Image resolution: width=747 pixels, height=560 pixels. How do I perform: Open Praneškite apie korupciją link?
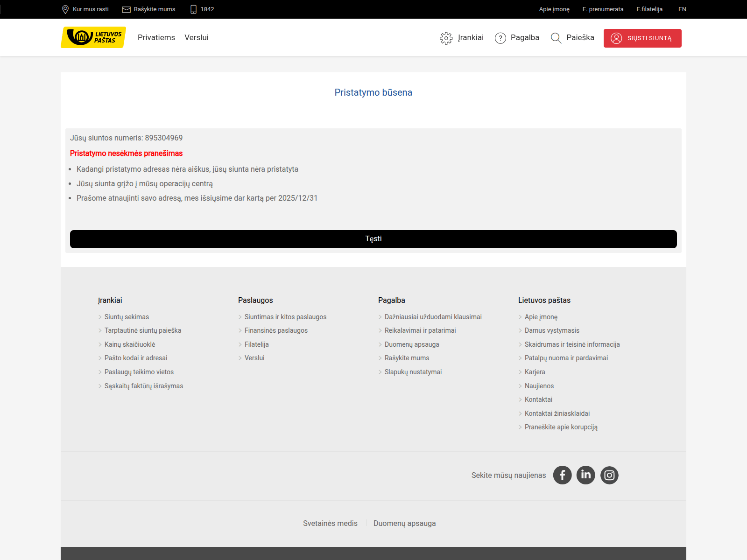tap(561, 427)
